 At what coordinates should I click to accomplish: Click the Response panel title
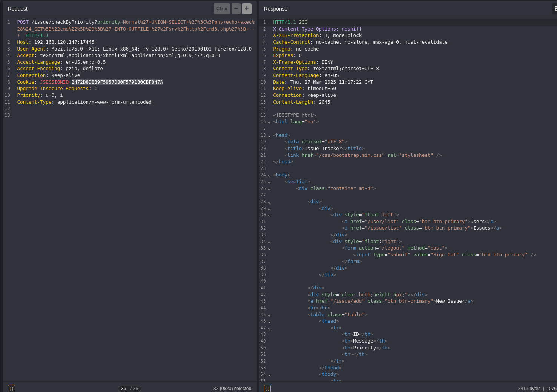tap(276, 9)
